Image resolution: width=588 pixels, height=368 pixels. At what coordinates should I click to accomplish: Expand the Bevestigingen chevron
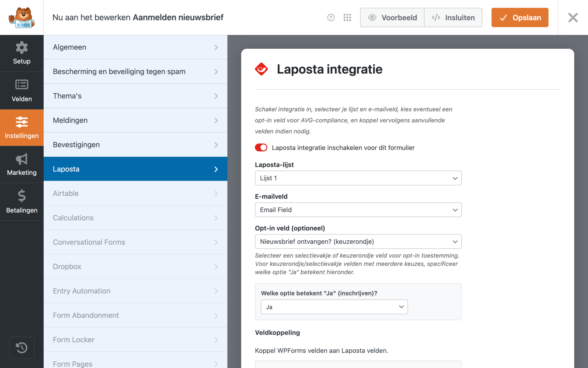pos(216,145)
